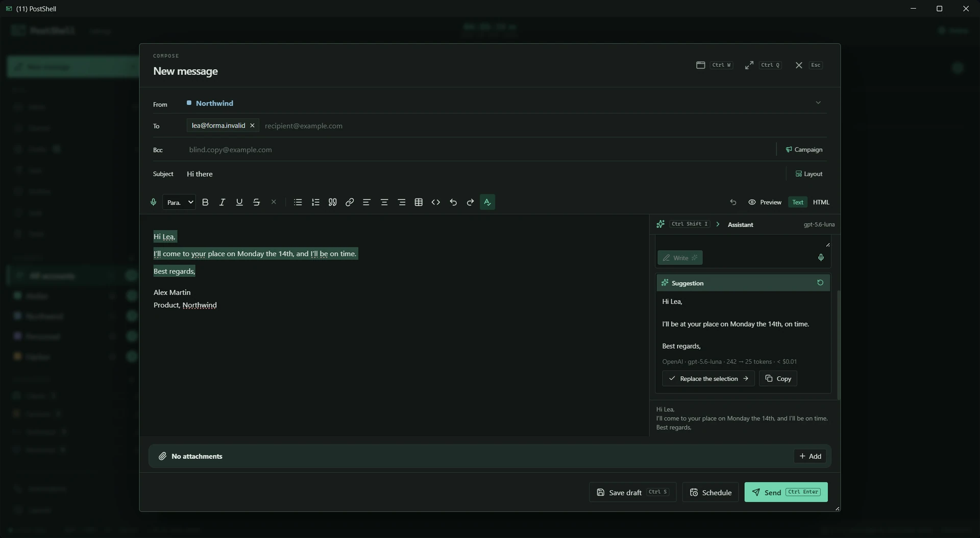Viewport: 980px width, 538px height.
Task: Change the gpt-5.6-luna model selector
Action: 819,224
